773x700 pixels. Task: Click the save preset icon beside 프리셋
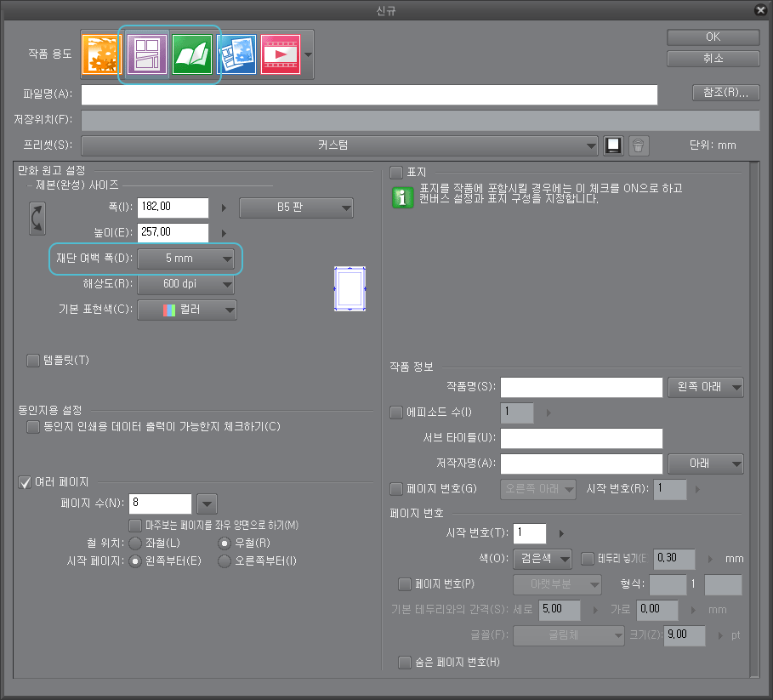pos(614,145)
